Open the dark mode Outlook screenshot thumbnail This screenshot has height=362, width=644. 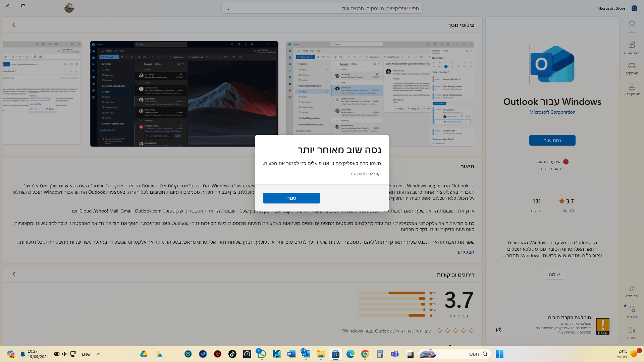tap(184, 94)
